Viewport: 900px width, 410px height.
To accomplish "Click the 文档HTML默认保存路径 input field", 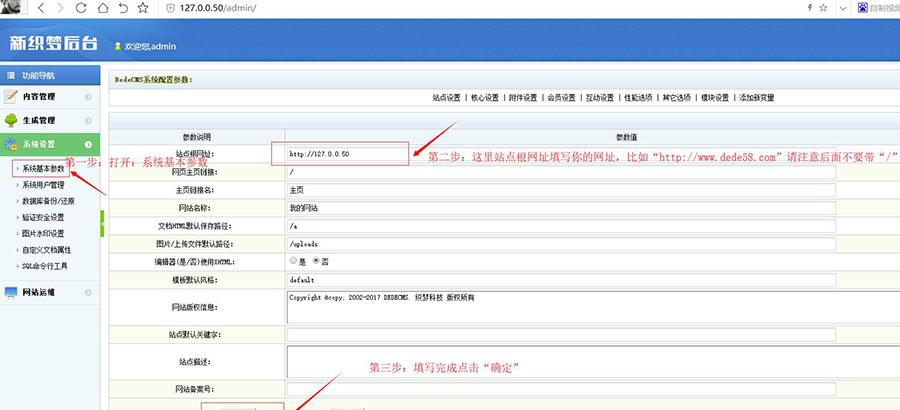I will pyautogui.click(x=561, y=226).
